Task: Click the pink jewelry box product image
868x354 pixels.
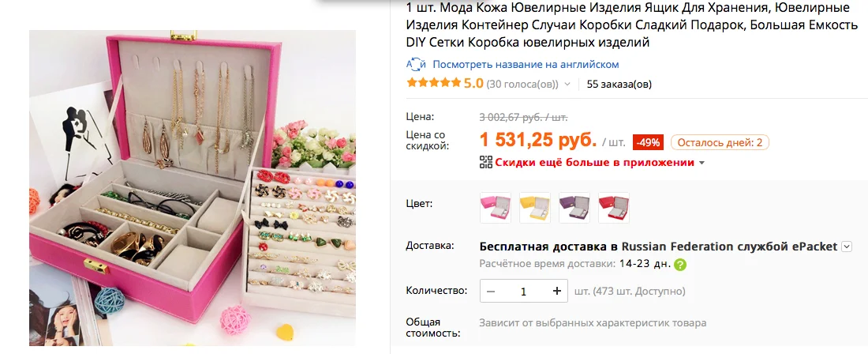Action: pyautogui.click(x=192, y=188)
